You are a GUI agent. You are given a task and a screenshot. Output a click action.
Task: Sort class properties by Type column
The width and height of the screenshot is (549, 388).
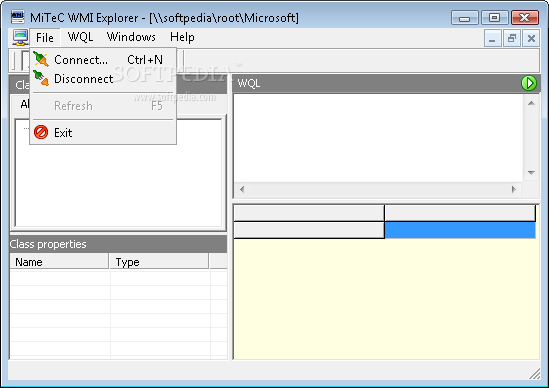click(159, 262)
